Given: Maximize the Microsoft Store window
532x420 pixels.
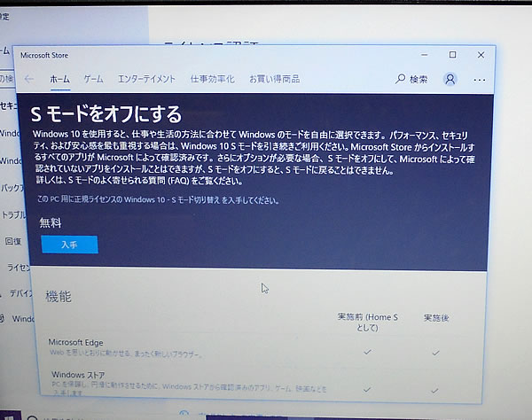Looking at the screenshot, I should 452,55.
